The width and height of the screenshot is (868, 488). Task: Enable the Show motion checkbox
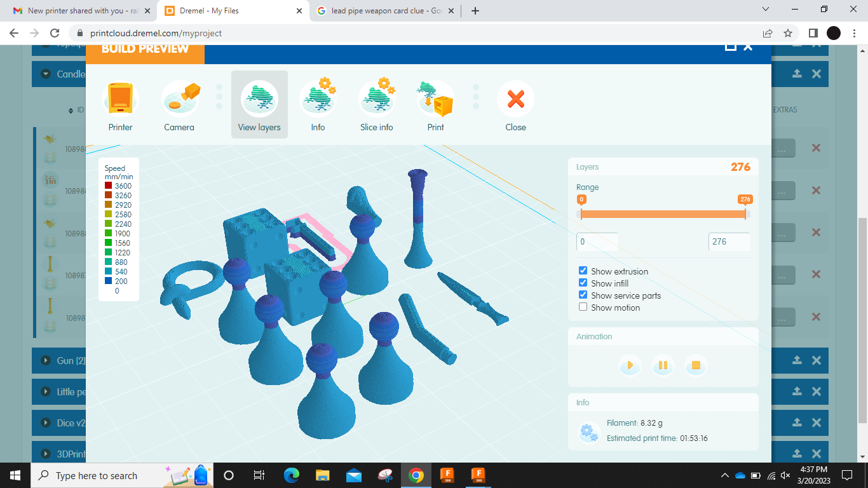tap(583, 307)
